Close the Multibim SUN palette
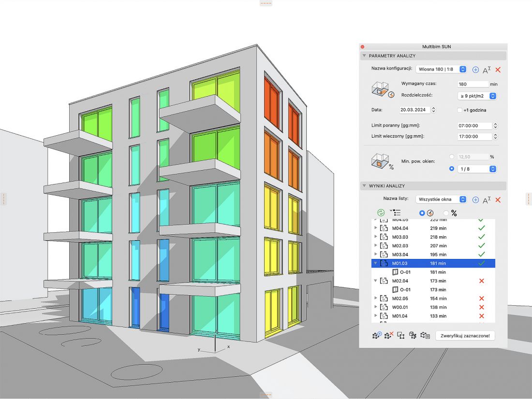 tap(362, 47)
